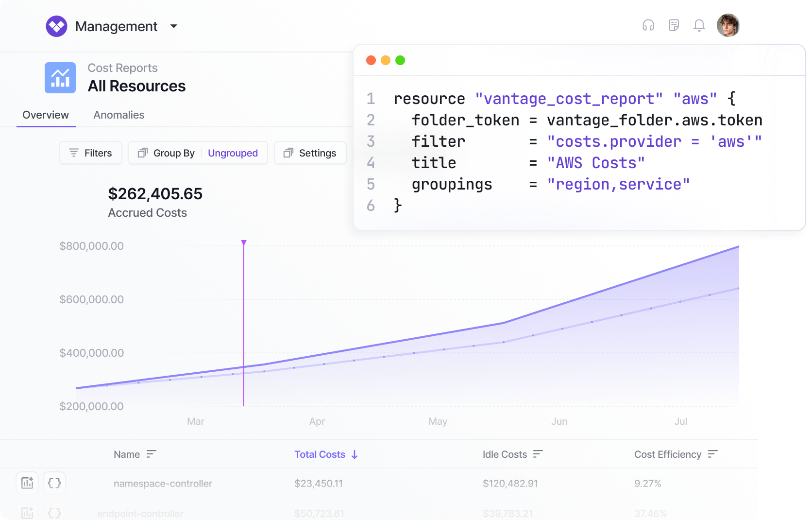Switch to the Anomalies tab
The width and height of the screenshot is (812, 520).
click(119, 115)
